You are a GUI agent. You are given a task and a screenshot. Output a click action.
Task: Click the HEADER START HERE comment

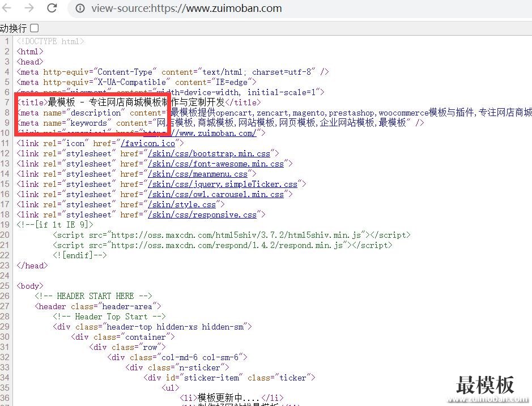click(93, 296)
